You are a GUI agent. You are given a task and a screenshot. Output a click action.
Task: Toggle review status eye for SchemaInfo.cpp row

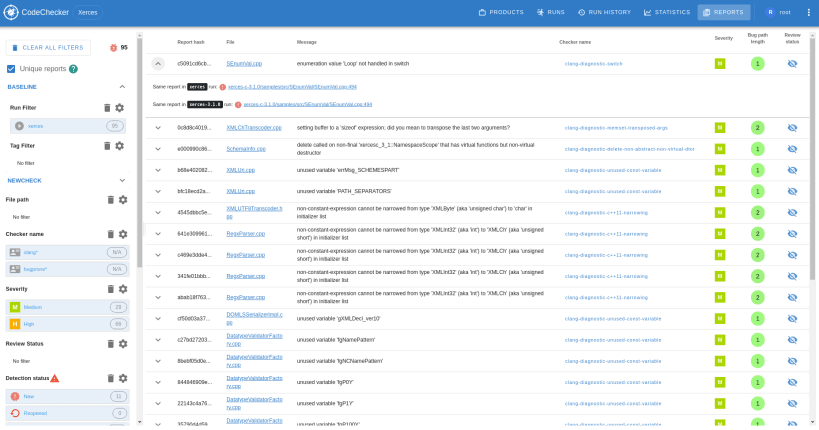(792, 149)
